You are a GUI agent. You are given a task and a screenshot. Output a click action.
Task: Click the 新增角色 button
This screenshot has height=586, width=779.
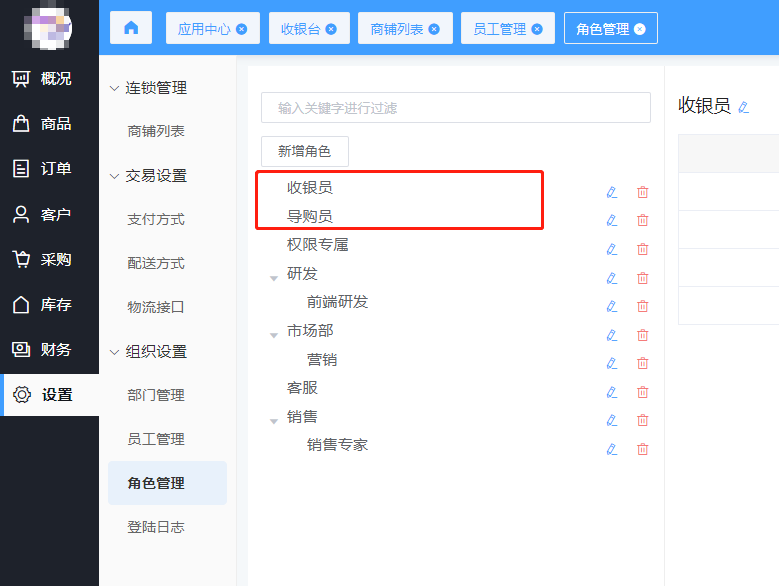[304, 151]
